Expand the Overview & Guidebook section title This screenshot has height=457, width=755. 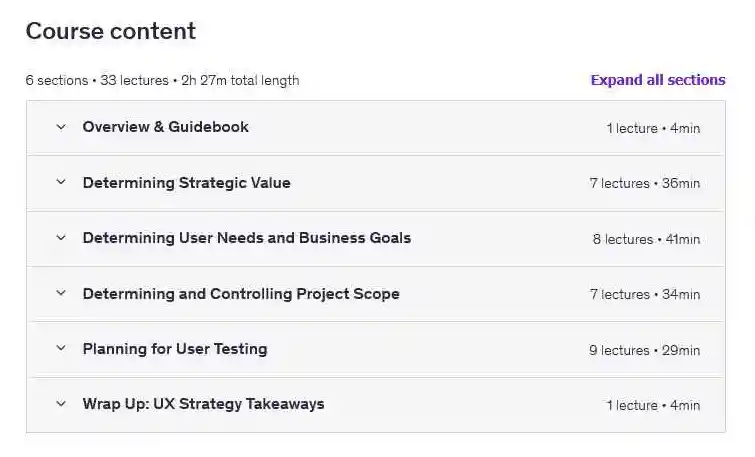[x=165, y=127]
